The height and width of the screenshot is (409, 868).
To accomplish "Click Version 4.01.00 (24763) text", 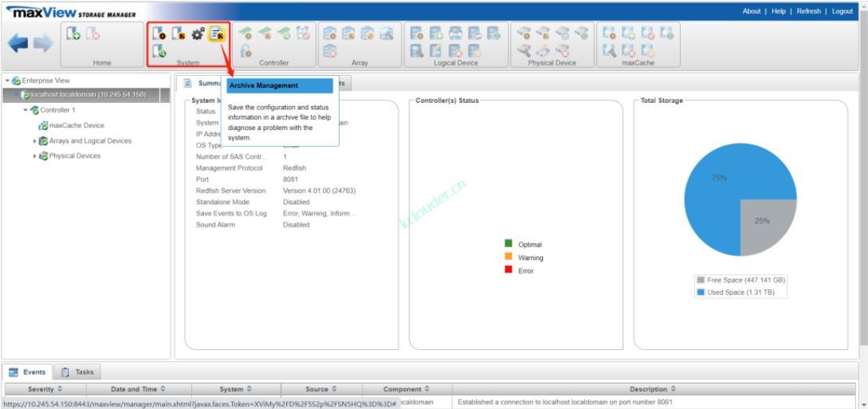I will (x=320, y=191).
